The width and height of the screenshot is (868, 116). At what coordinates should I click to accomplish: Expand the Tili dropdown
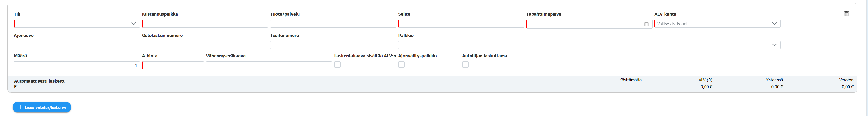[77, 23]
